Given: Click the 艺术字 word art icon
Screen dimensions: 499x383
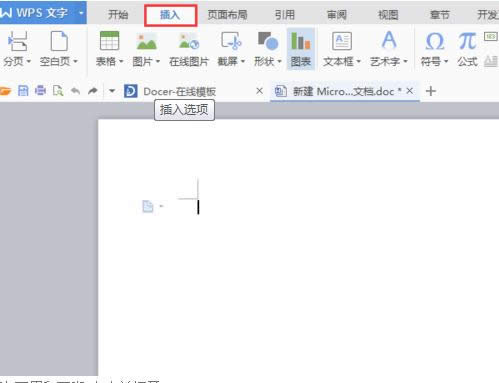Looking at the screenshot, I should point(389,40).
